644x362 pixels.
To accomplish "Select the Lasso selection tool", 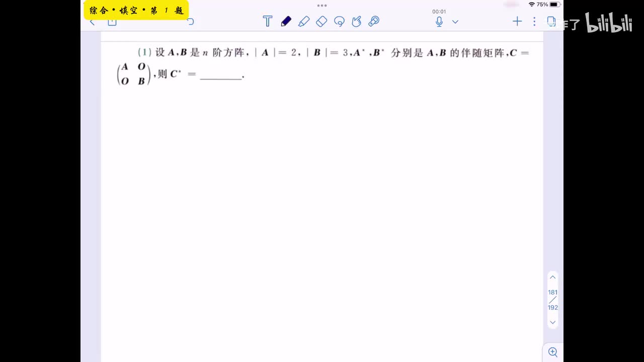I will coord(339,21).
